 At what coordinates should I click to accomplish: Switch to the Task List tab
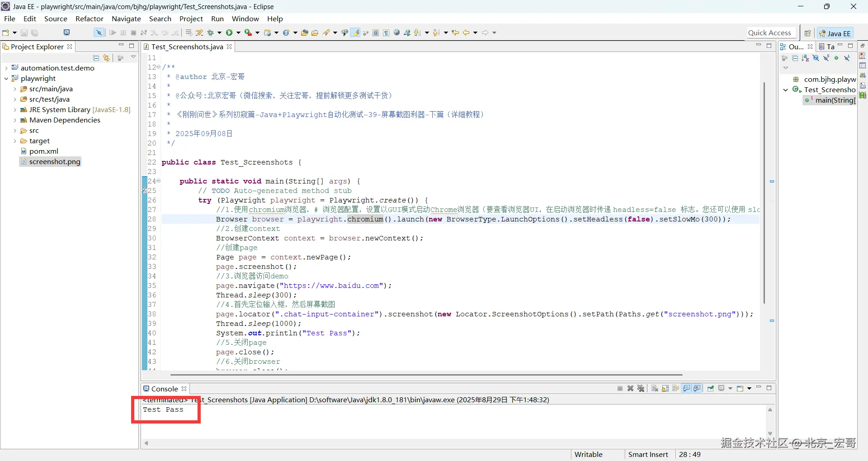[827, 47]
